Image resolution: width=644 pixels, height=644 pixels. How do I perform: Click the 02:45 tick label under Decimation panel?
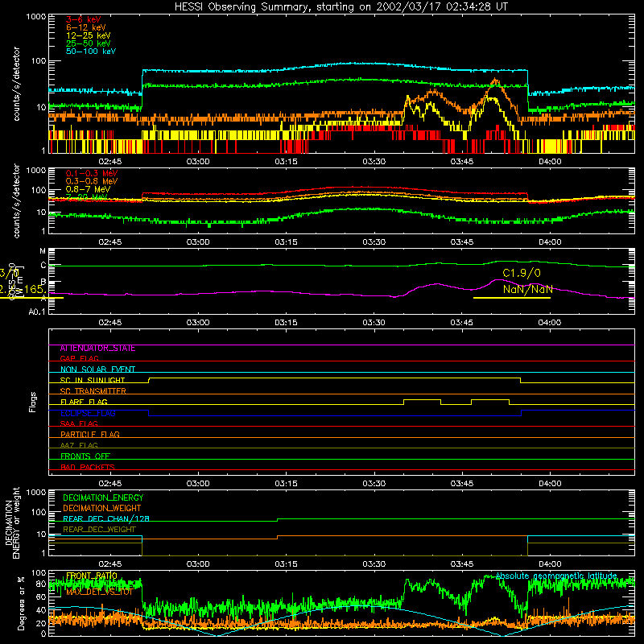pyautogui.click(x=110, y=564)
